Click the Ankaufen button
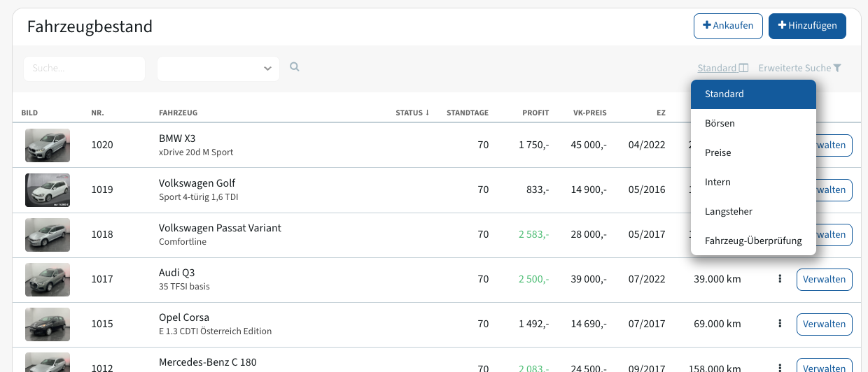868x372 pixels. tap(728, 26)
